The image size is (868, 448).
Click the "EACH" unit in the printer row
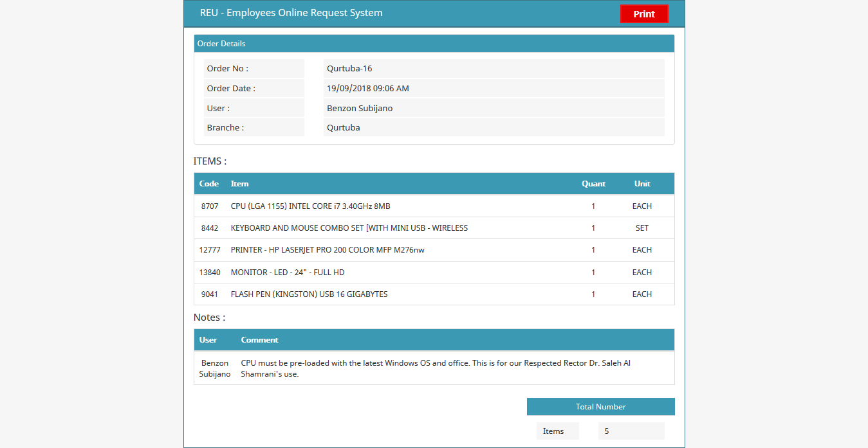pos(642,250)
